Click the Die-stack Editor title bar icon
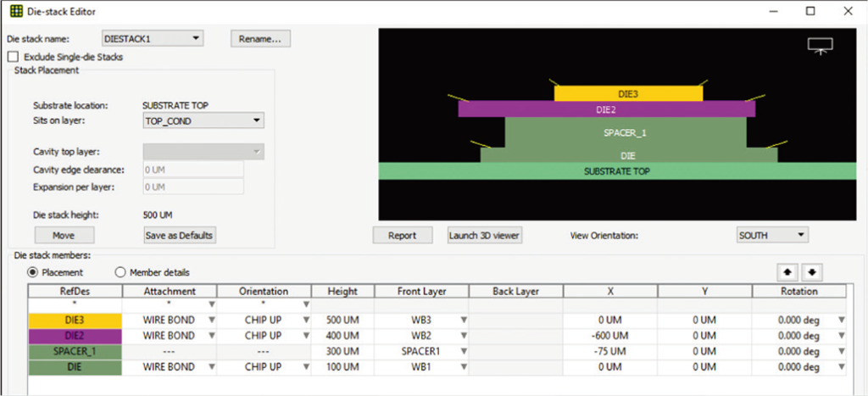Image resolution: width=868 pixels, height=396 pixels. pos(16,11)
